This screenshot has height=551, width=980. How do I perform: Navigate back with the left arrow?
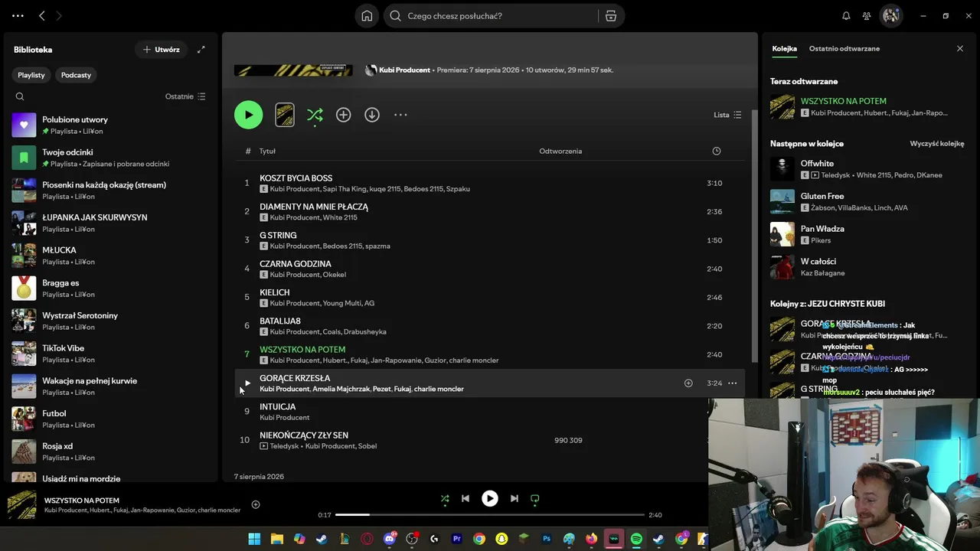(x=42, y=15)
